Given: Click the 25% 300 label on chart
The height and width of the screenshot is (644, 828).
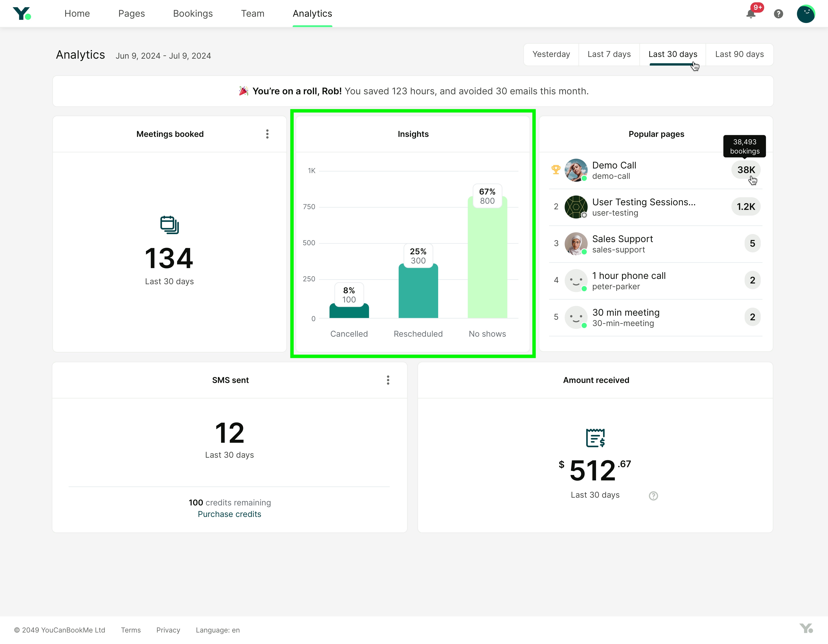Looking at the screenshot, I should click(418, 256).
